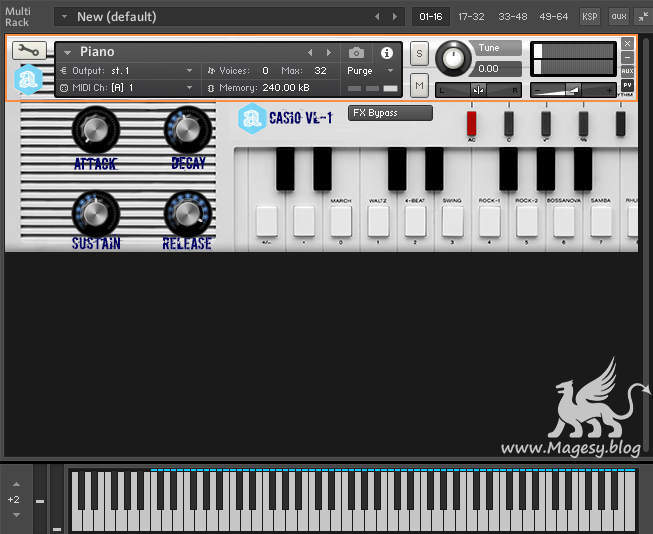
Task: Show AUX sends for the instrument
Action: pyautogui.click(x=627, y=71)
